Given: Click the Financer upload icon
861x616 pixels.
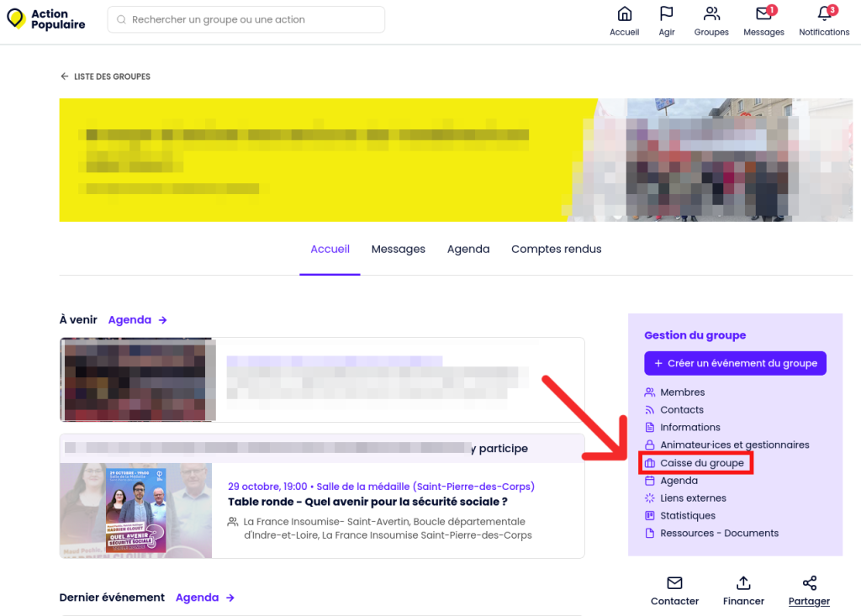Looking at the screenshot, I should coord(743,582).
